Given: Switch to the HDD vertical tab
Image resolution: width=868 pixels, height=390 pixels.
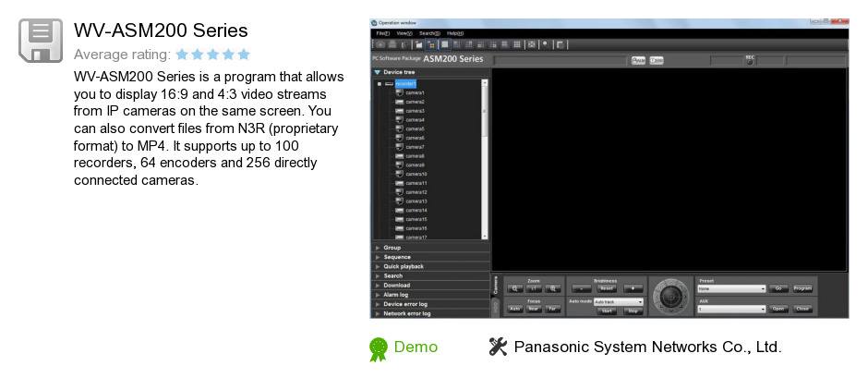Looking at the screenshot, I should 496,308.
